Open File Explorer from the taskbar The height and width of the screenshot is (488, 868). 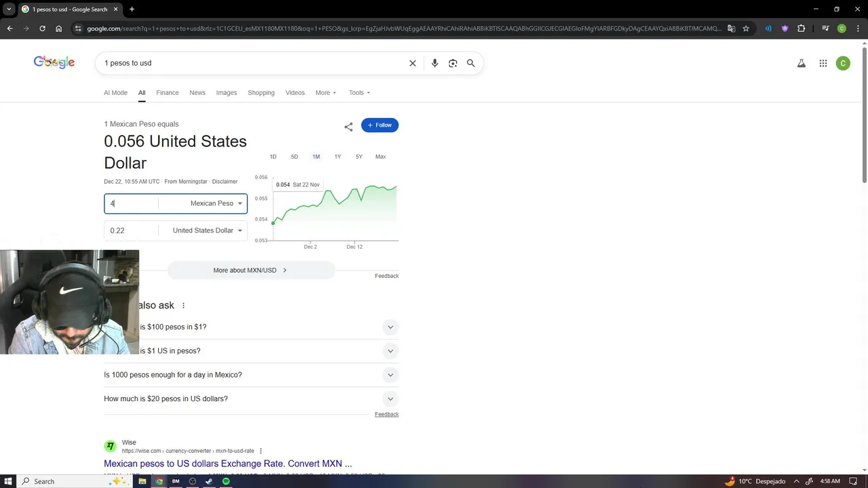coord(142,481)
